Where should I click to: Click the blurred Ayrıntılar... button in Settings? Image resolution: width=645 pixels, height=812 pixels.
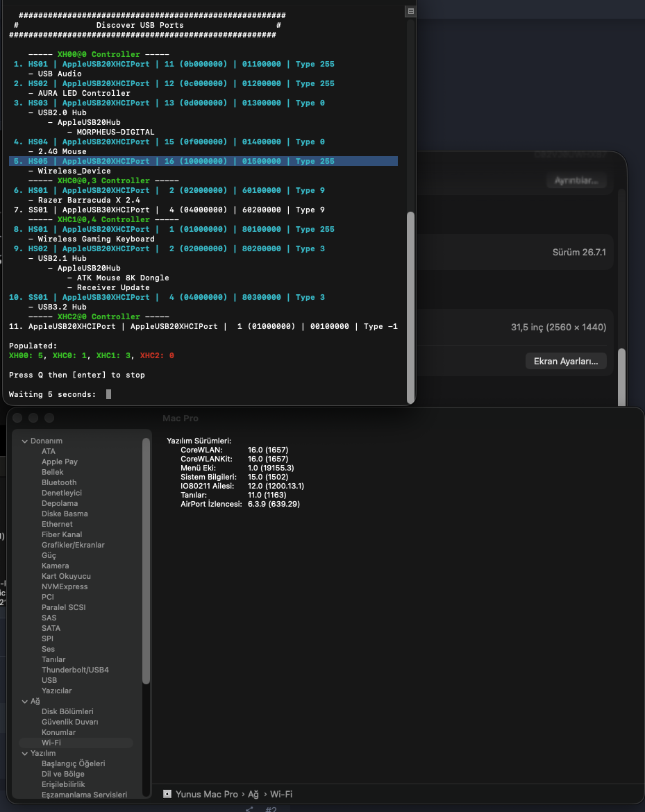pos(576,180)
